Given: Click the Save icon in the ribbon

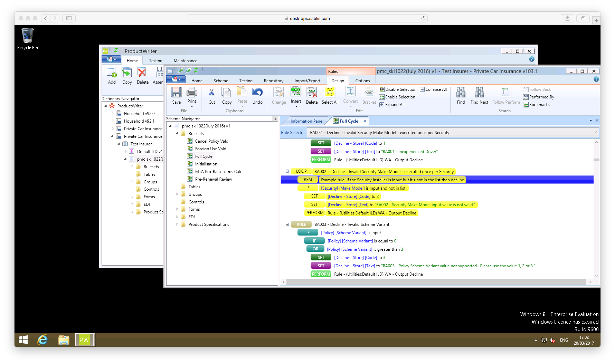Looking at the screenshot, I should [x=176, y=93].
